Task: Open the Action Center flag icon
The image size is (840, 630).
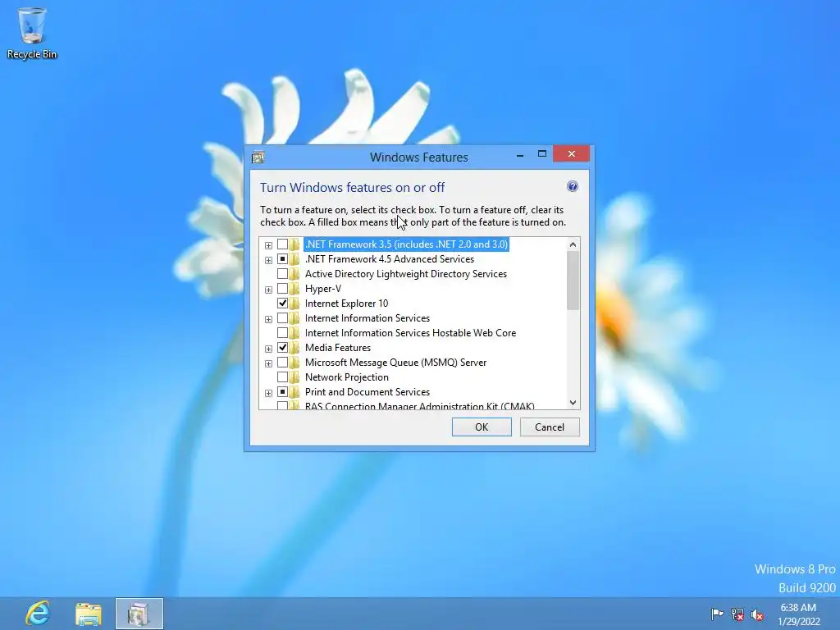Action: (716, 614)
